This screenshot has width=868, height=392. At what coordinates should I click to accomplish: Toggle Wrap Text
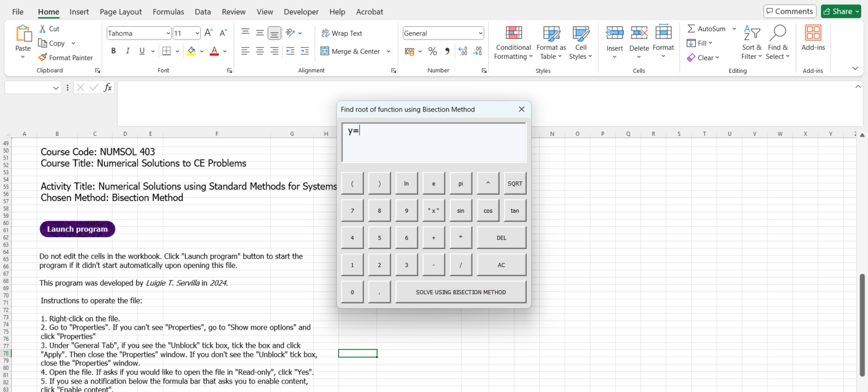pos(342,33)
